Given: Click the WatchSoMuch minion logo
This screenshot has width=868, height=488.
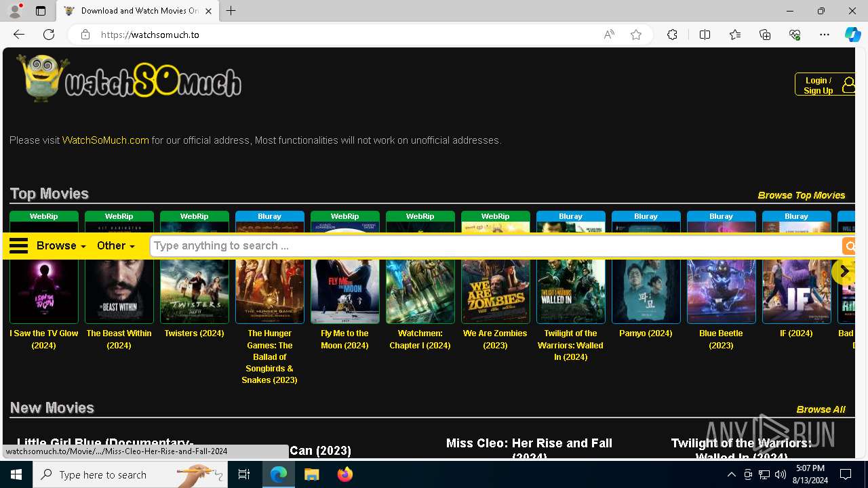Looking at the screenshot, I should (129, 79).
